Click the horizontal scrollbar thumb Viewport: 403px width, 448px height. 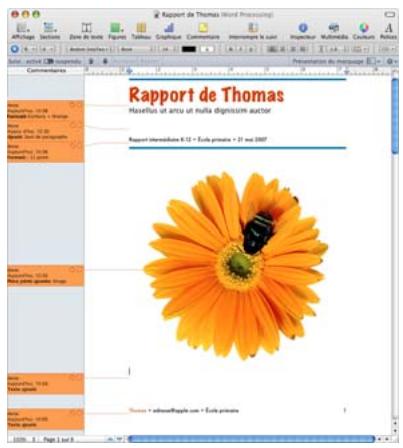[251, 439]
